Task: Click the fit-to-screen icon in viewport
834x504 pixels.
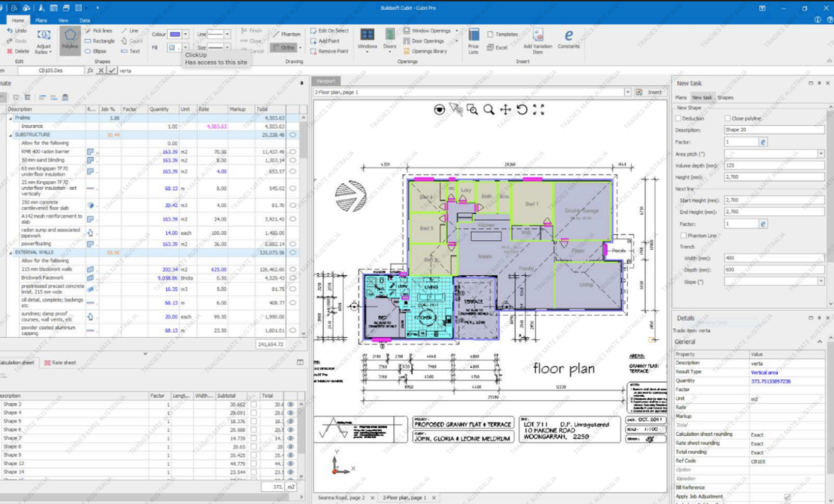Action: tap(538, 110)
